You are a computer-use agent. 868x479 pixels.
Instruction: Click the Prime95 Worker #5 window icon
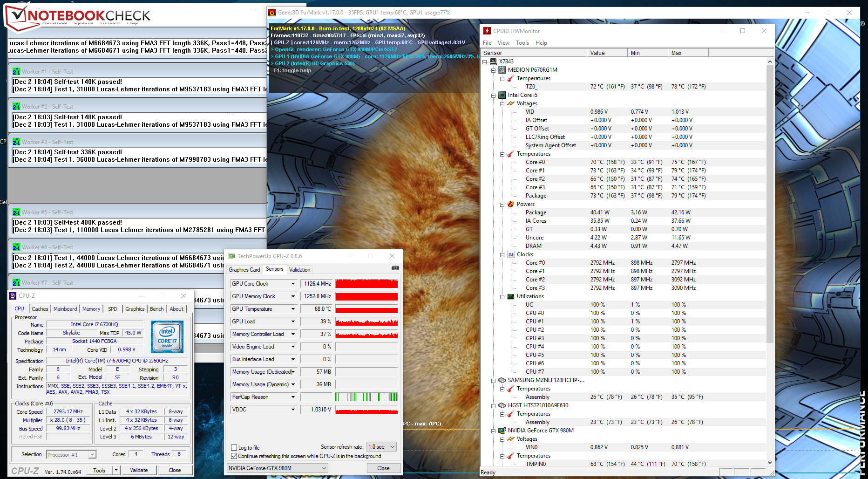(16, 212)
